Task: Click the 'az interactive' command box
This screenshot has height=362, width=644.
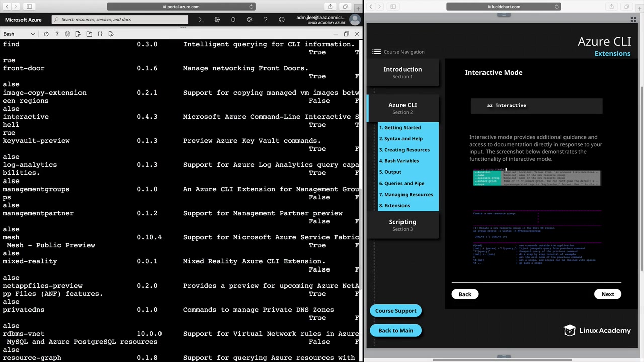Action: 536,106
